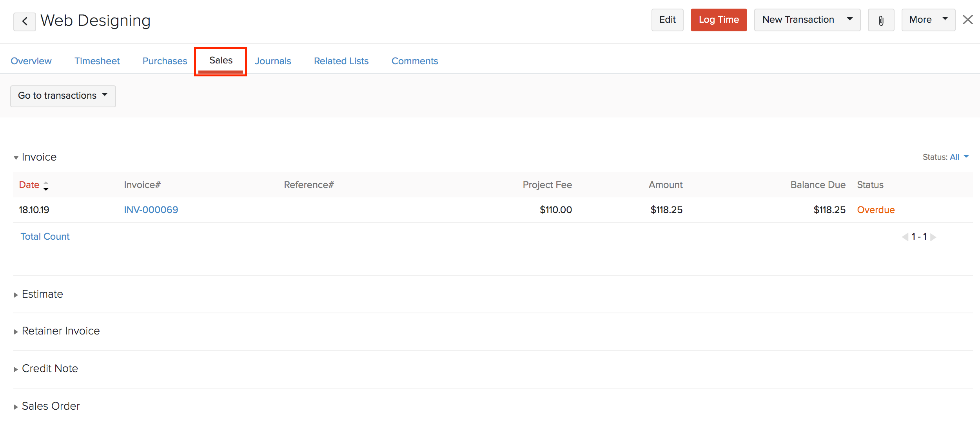Click the Total Count link
The image size is (980, 423).
tap(45, 237)
